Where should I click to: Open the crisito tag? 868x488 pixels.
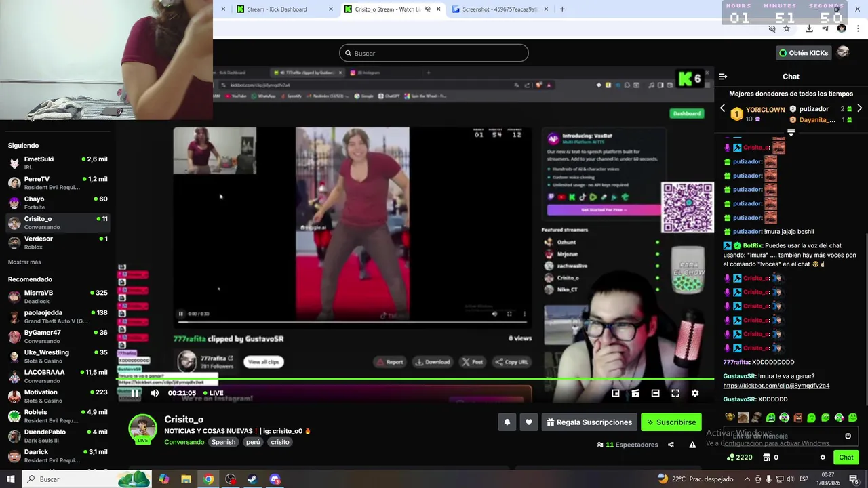point(280,442)
